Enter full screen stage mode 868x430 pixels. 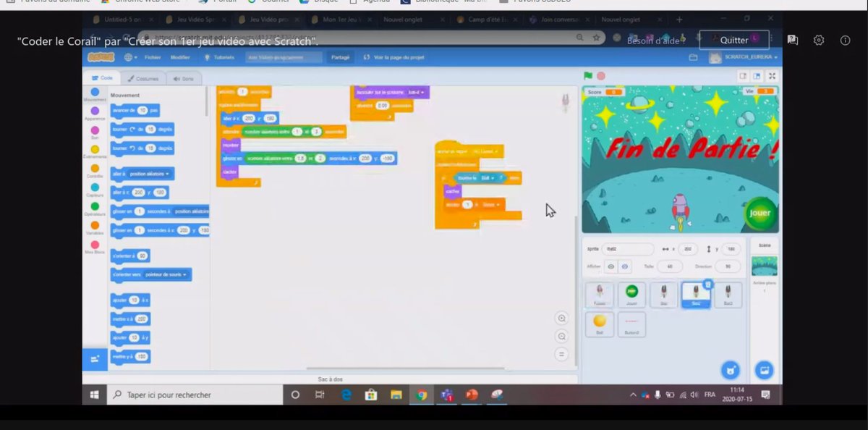click(772, 76)
